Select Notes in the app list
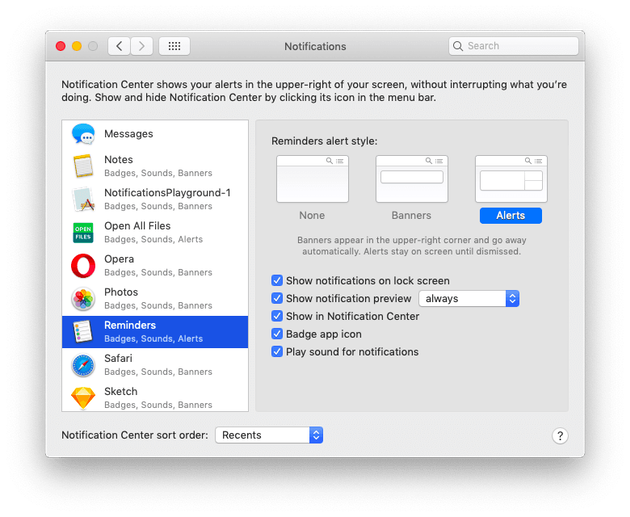 click(x=155, y=166)
